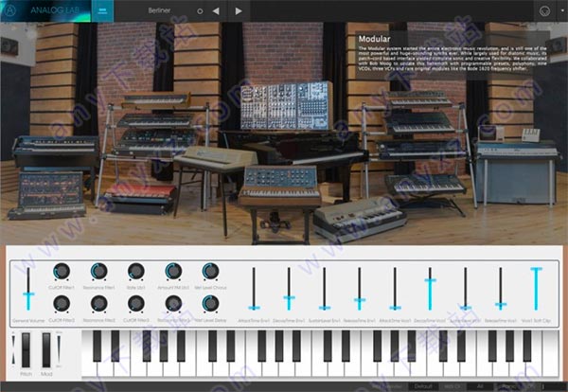Click the SustainLevel Vca1 slider

coord(466,289)
